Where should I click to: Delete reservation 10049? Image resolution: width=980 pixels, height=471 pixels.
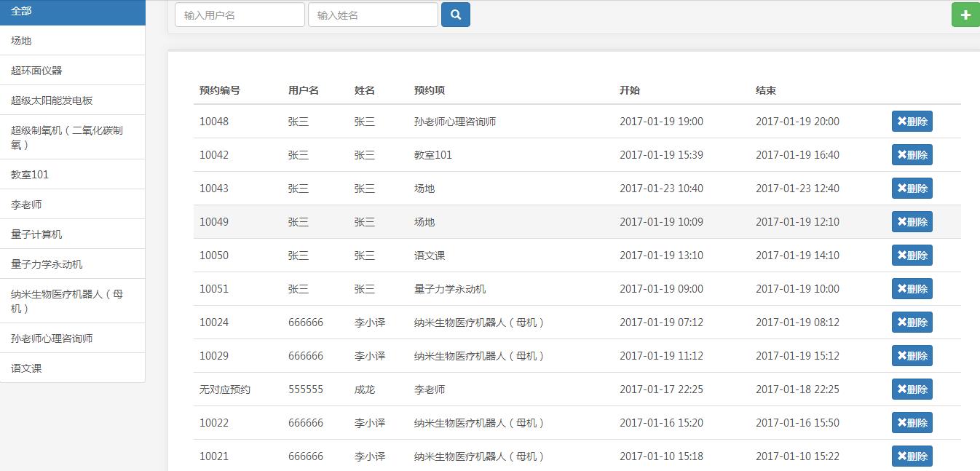[912, 222]
